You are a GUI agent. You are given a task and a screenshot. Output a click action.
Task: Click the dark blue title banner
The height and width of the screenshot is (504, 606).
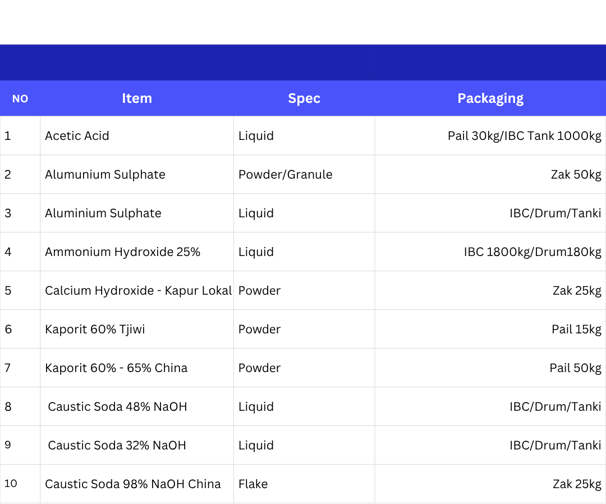point(303,63)
